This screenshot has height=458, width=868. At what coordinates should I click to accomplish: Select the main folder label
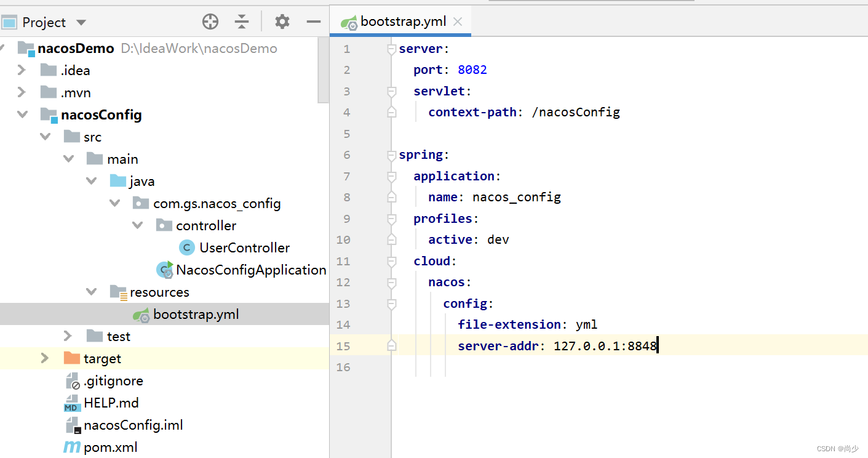pyautogui.click(x=122, y=159)
